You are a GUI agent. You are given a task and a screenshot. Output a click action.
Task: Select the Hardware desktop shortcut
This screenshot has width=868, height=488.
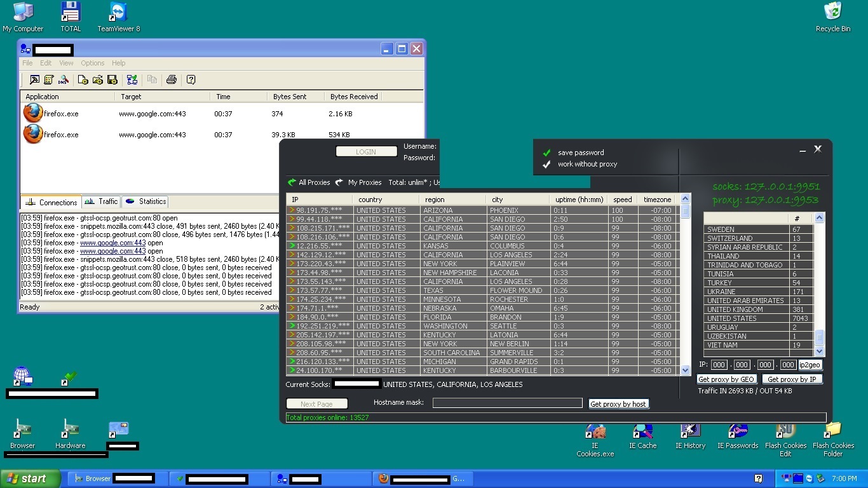pyautogui.click(x=70, y=433)
